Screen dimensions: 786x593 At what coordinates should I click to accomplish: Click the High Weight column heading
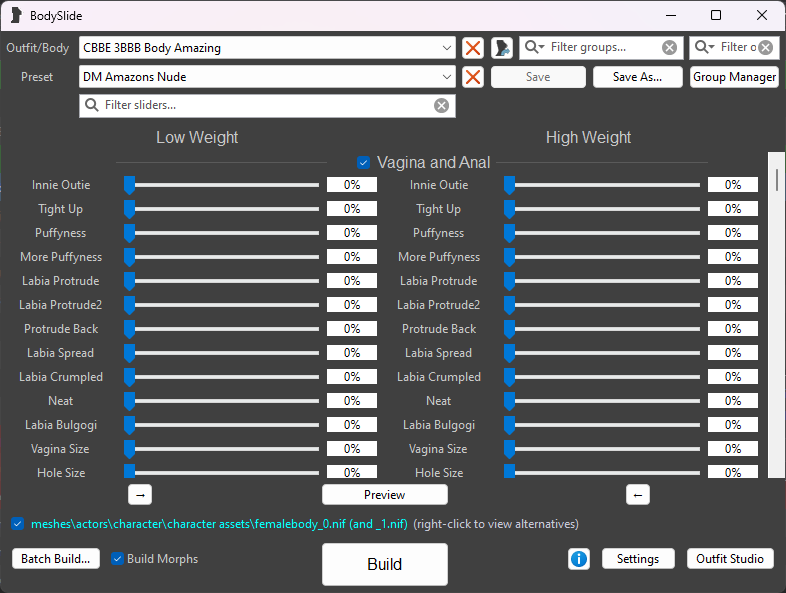(588, 137)
